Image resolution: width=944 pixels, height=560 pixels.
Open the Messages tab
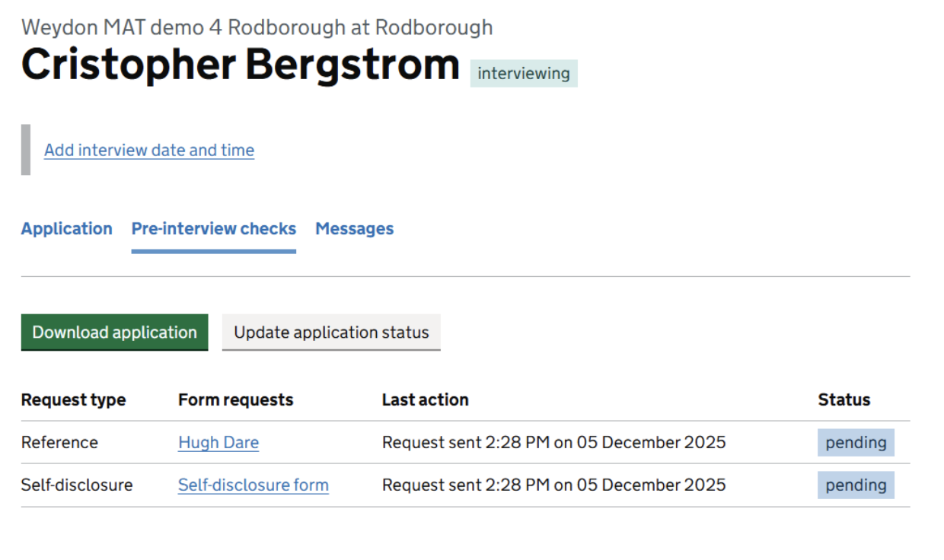pyautogui.click(x=355, y=229)
